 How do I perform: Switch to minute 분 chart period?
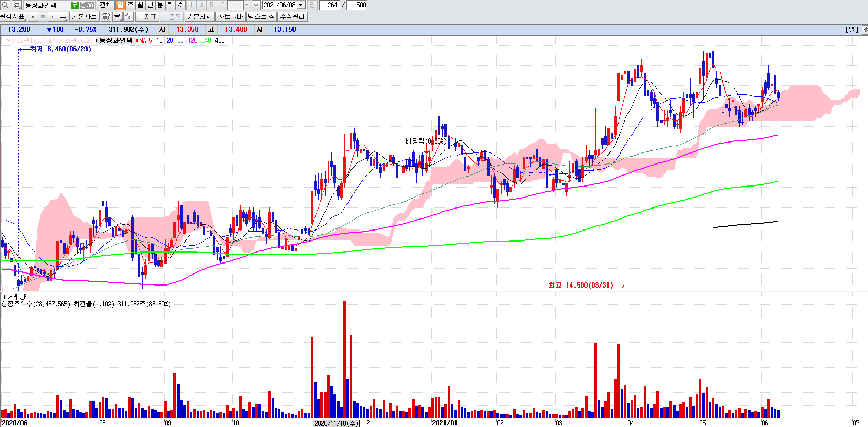click(x=160, y=5)
